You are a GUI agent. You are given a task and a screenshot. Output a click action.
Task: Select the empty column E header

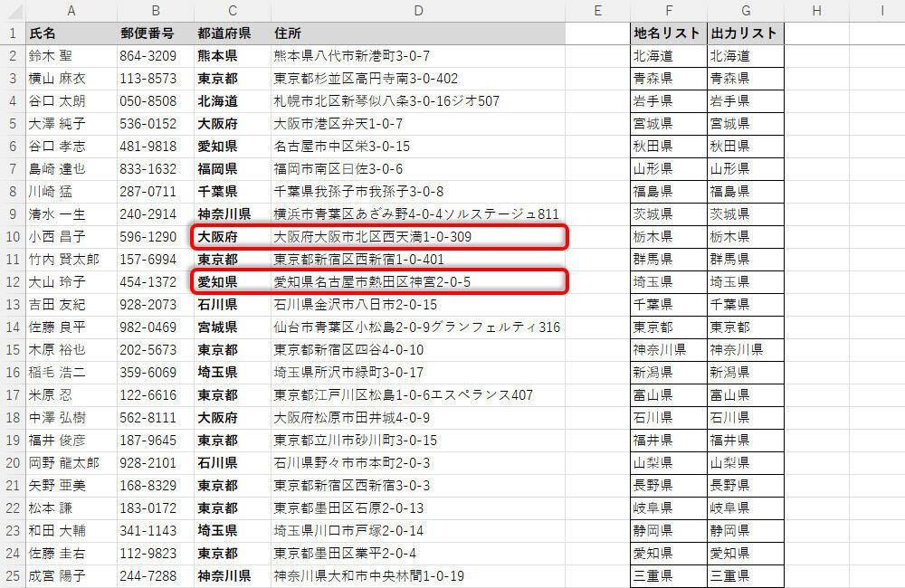[598, 10]
